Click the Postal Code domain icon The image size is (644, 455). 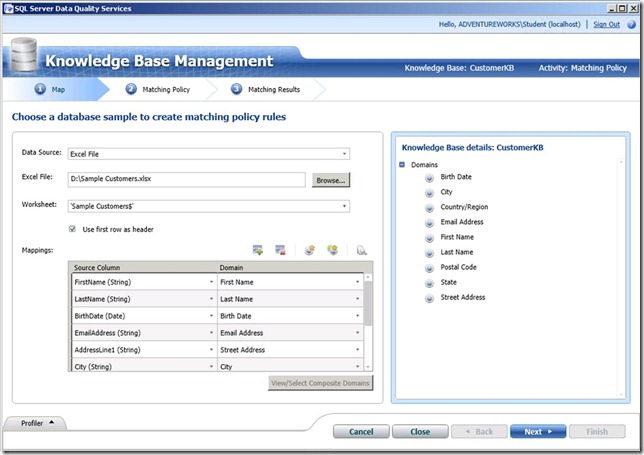(429, 267)
